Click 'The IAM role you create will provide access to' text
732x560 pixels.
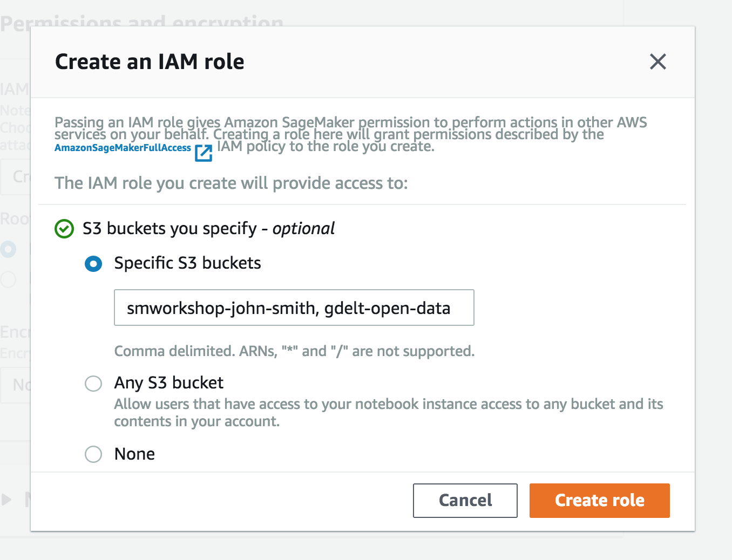pos(231,183)
